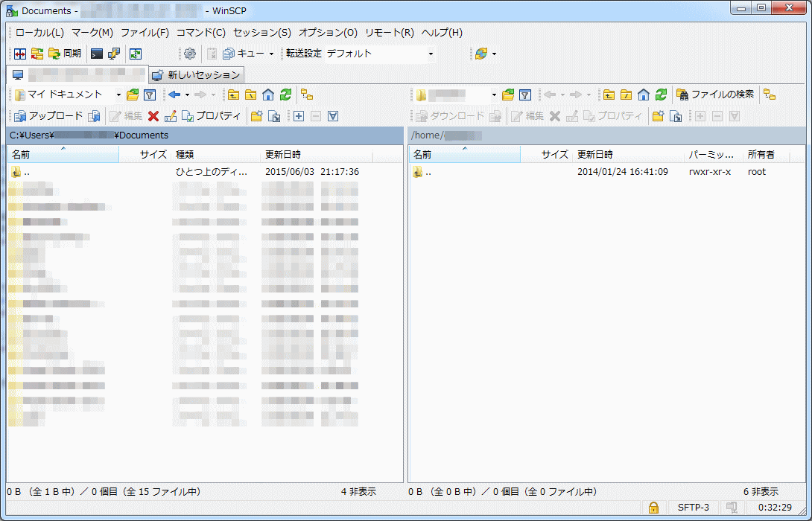The image size is (812, 521).
Task: Open the ローカル(L) menu
Action: 39,33
